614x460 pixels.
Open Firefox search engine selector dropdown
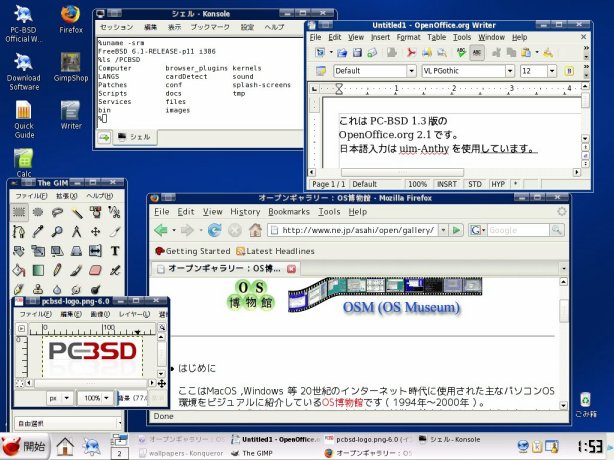477,230
